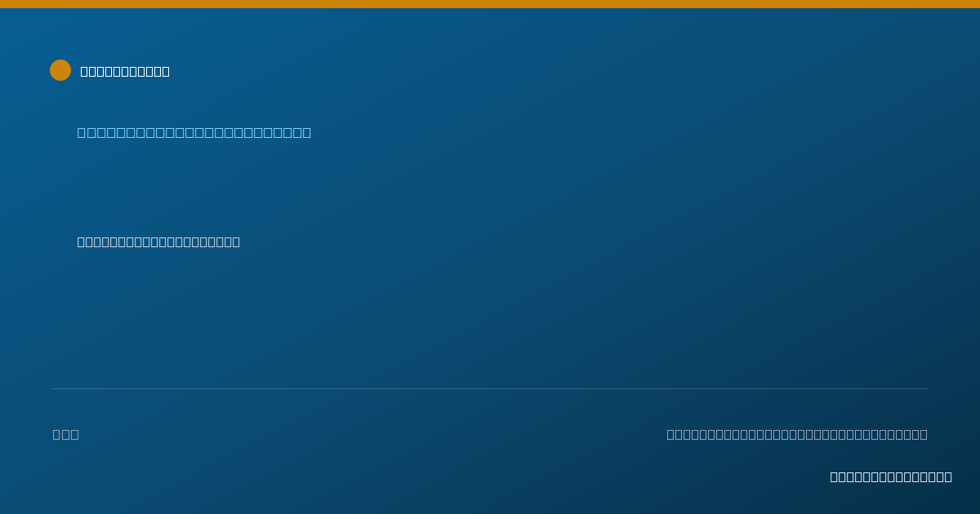
Task: Click the white header text beside the orange circle
Action: click(x=125, y=71)
